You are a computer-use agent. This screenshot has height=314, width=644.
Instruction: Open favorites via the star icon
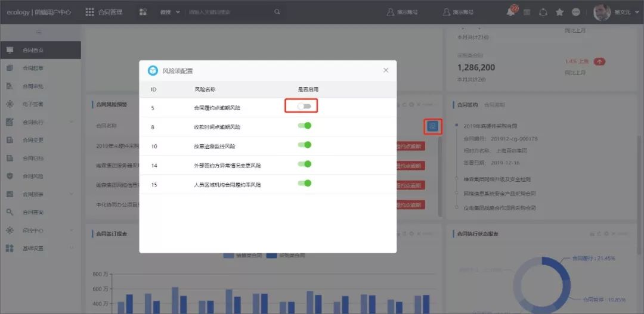click(x=559, y=13)
